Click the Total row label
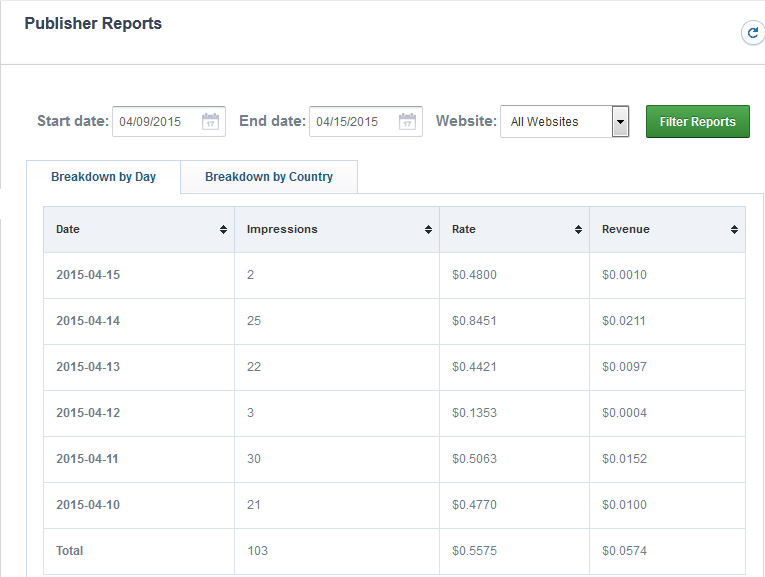This screenshot has height=577, width=765. (70, 551)
